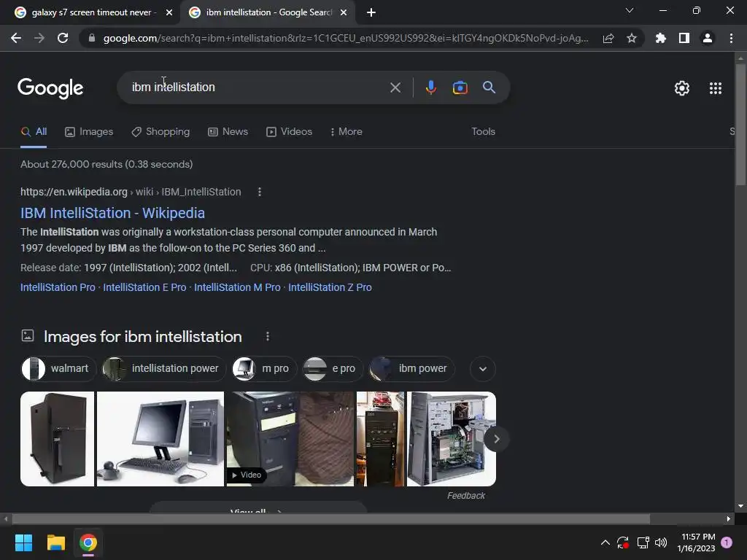Switch to News results

[228, 132]
